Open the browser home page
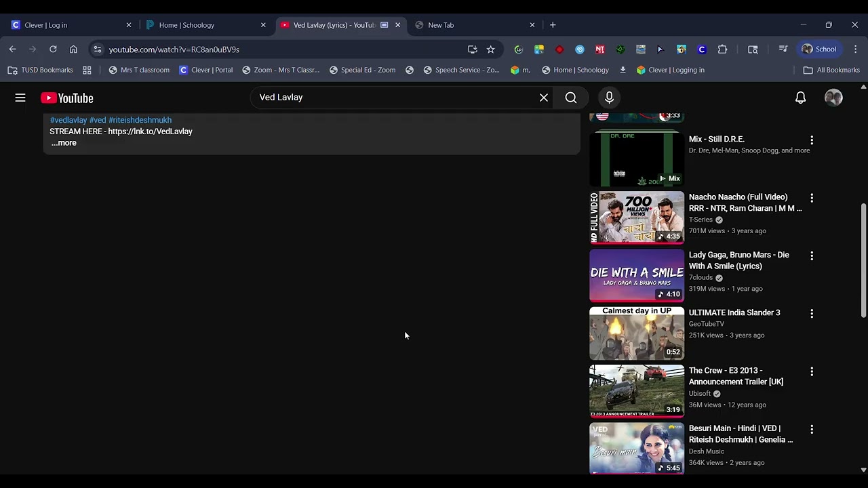Screen dimensions: 868x488 point(73,49)
